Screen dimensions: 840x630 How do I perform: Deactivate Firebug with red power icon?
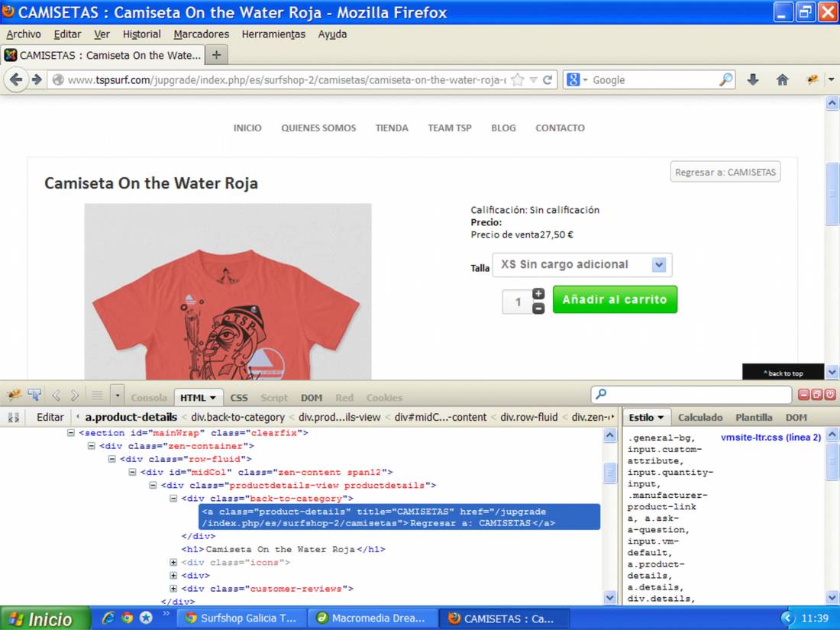tap(830, 395)
